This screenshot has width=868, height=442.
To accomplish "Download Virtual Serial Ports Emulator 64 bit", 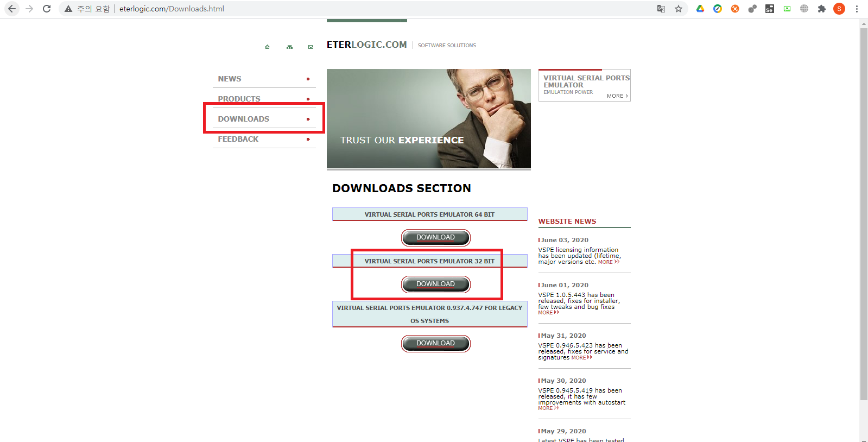I will [x=435, y=237].
